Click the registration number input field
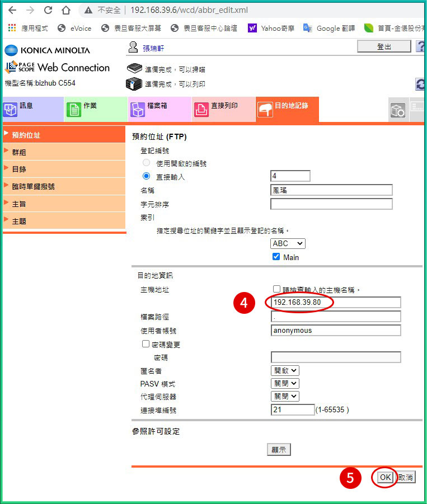Image resolution: width=427 pixels, height=504 pixels. pyautogui.click(x=290, y=176)
